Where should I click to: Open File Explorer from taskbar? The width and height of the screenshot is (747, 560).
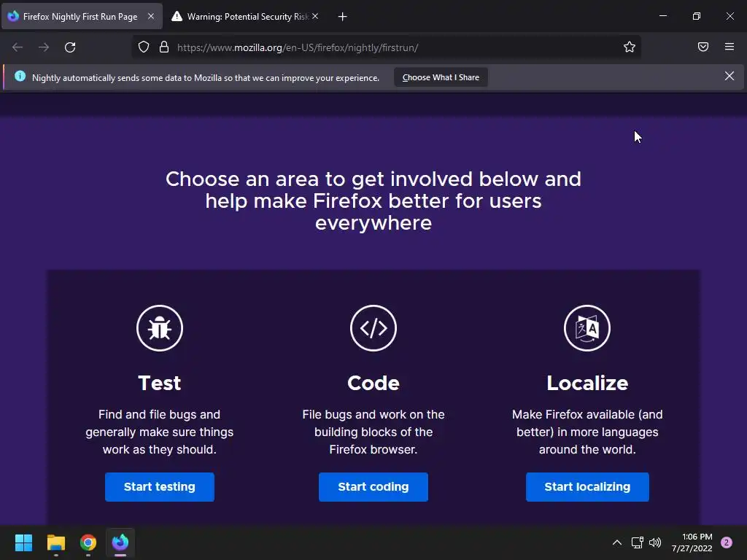click(x=55, y=542)
